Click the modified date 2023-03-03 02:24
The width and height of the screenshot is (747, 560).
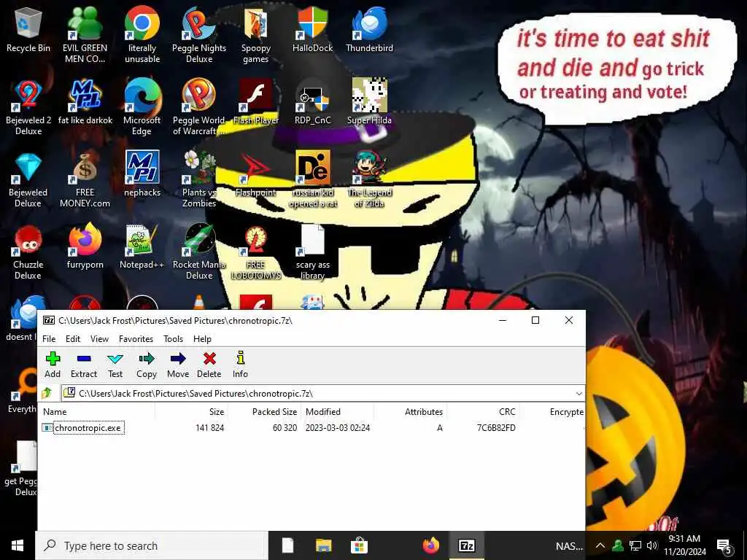[x=338, y=428]
